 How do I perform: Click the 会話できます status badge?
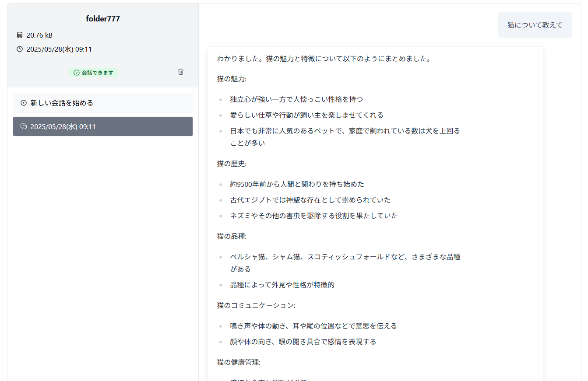[x=93, y=73]
